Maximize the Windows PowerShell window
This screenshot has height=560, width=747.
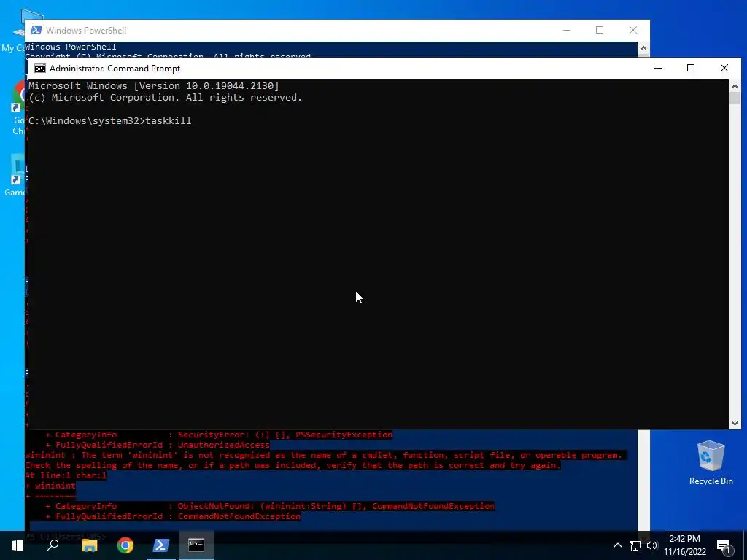point(600,30)
